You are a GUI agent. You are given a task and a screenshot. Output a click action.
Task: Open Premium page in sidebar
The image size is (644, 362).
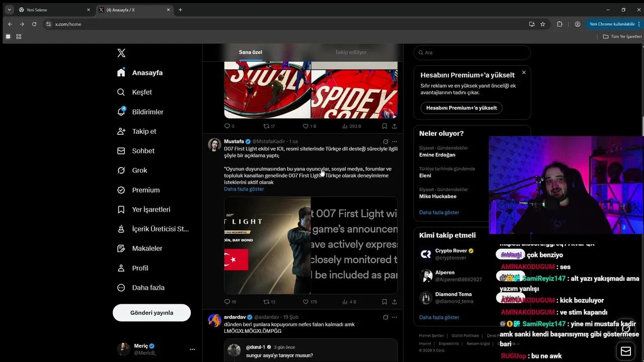point(138,190)
